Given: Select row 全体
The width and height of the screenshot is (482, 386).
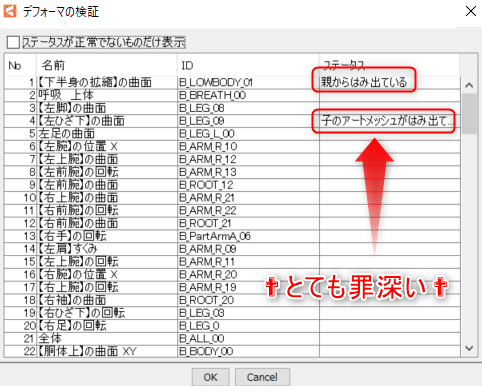Looking at the screenshot, I should coord(232,339).
